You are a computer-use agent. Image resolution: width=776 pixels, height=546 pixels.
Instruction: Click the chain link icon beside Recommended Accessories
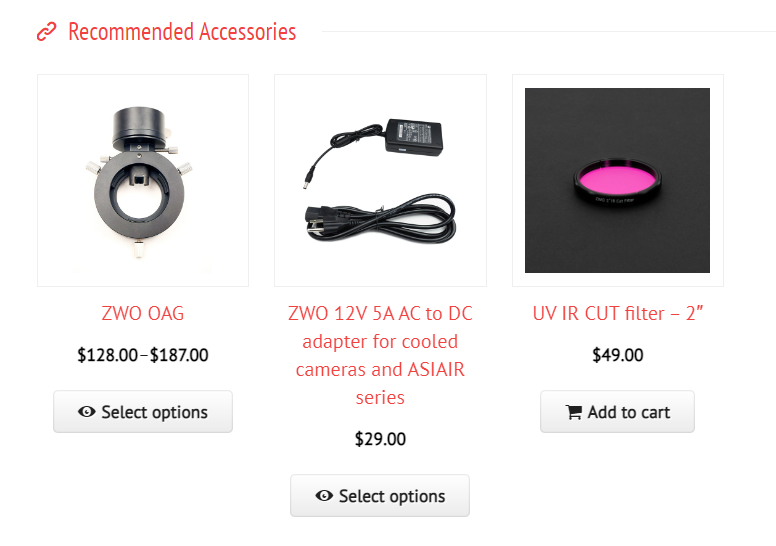(46, 32)
